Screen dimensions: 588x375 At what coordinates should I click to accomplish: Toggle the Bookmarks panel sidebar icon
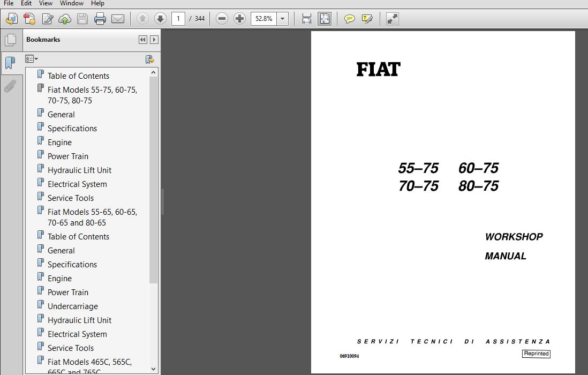[11, 63]
